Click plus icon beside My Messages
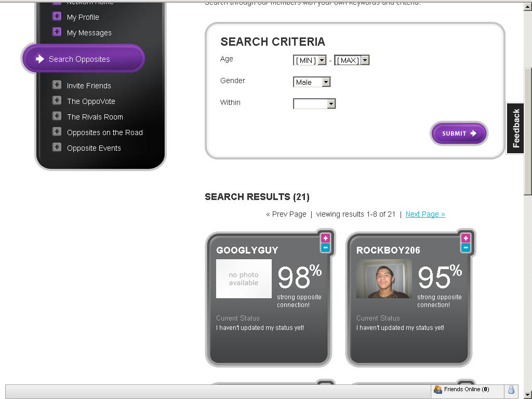This screenshot has height=399, width=532. (57, 32)
